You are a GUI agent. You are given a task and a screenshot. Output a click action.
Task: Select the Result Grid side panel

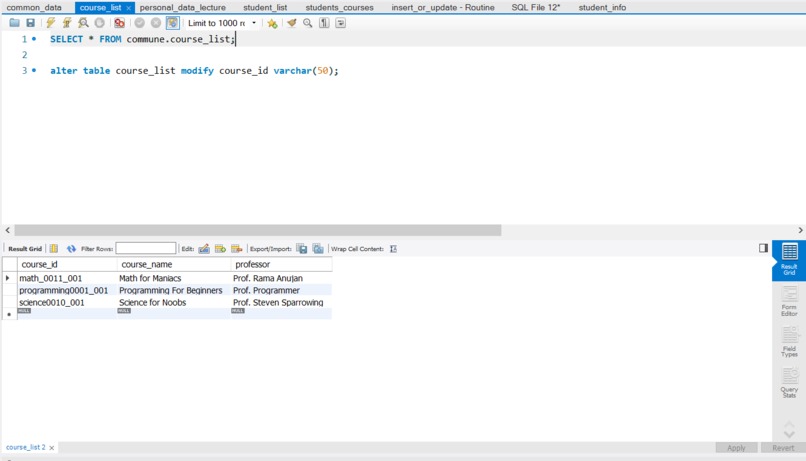[789, 260]
